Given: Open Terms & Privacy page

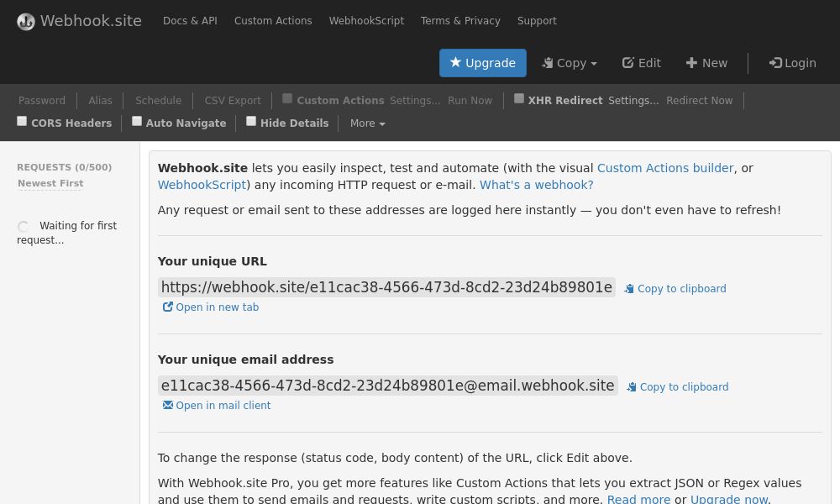Looking at the screenshot, I should point(460,21).
